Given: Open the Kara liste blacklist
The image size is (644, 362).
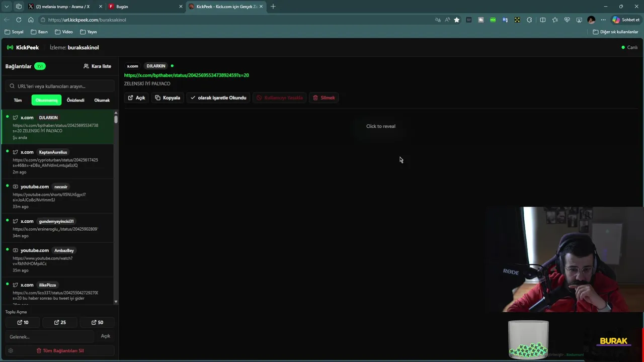Looking at the screenshot, I should [97, 66].
